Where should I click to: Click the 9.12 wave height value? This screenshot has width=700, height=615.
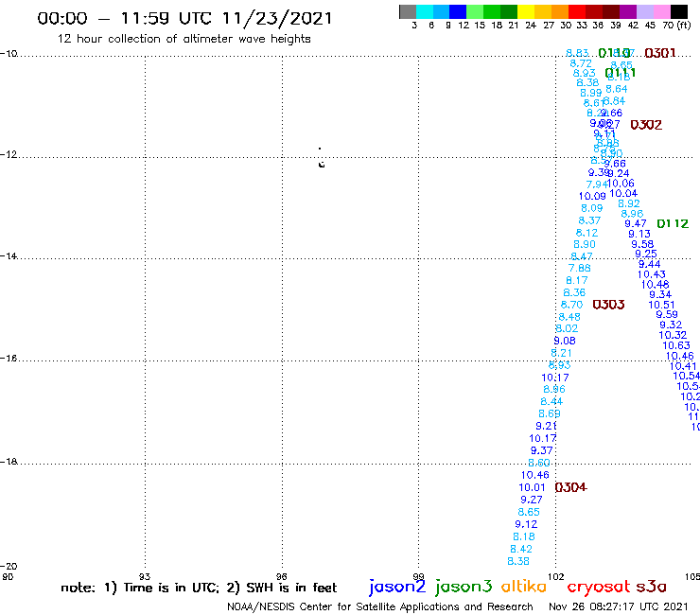[526, 524]
